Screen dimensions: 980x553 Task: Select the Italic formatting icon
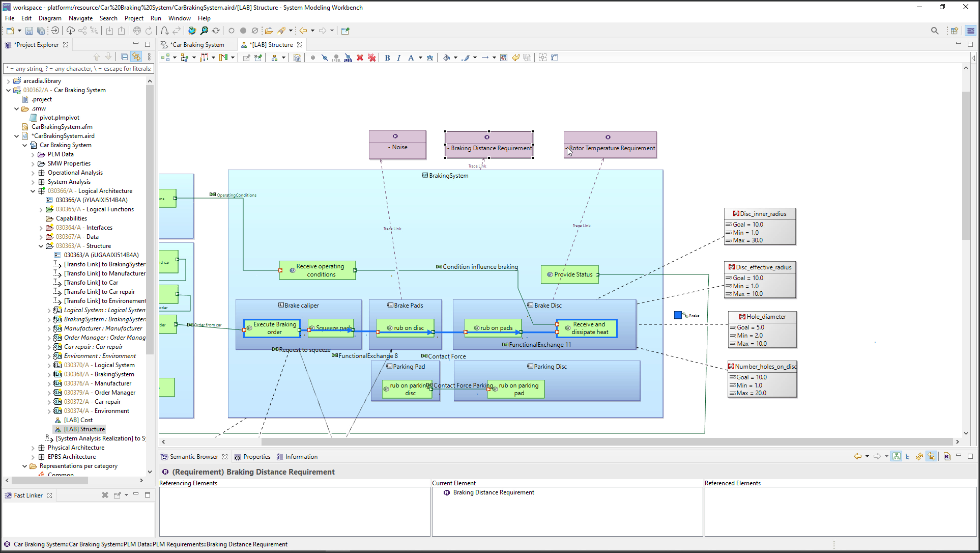pos(398,58)
